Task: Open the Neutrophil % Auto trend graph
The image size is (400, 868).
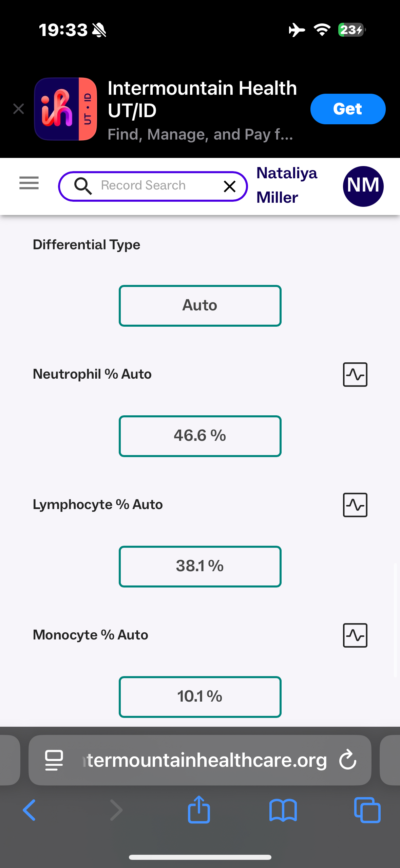Action: [355, 375]
